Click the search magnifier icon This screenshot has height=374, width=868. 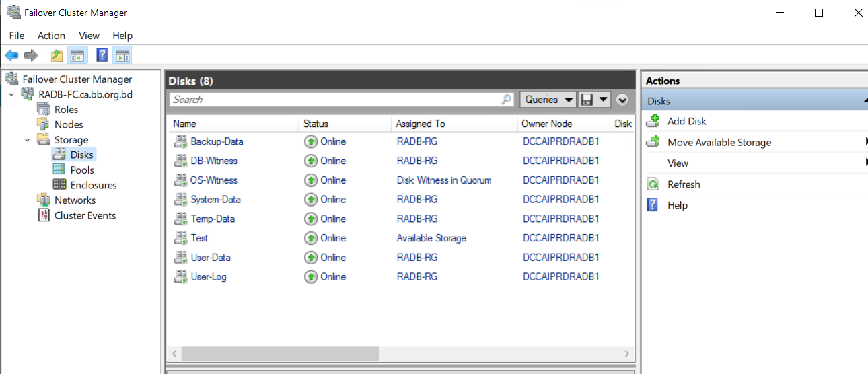(507, 100)
